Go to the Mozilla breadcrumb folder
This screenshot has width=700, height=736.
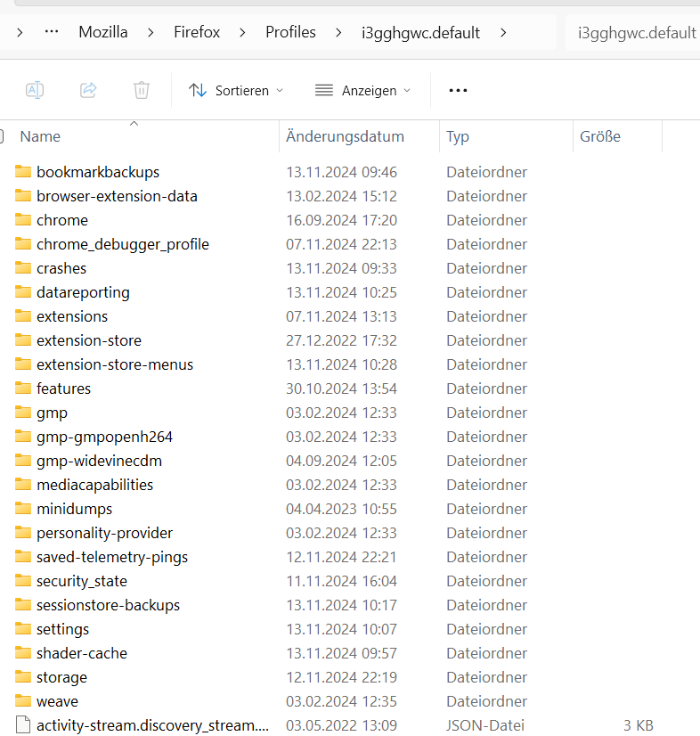click(103, 32)
